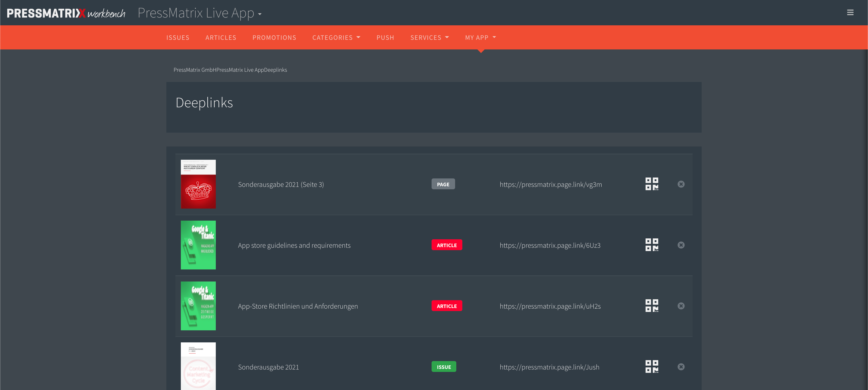Remove the Sonderausgabe 2021 issue deeplink
This screenshot has height=390, width=868.
681,367
